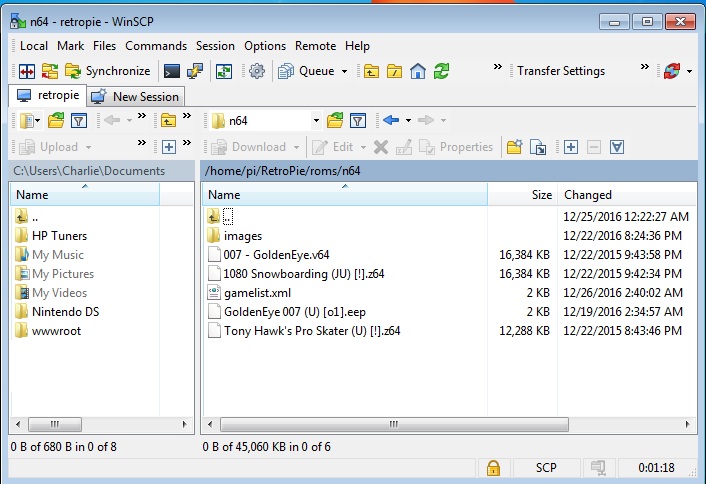This screenshot has height=485, width=706.
Task: Expand hidden Transfer Settings toolbar chevron
Action: point(645,67)
